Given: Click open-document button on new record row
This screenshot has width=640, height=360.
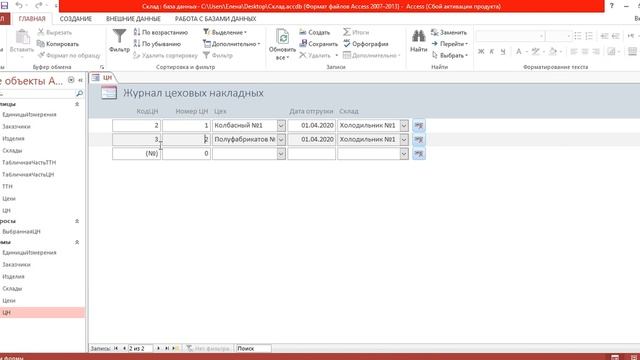Looking at the screenshot, I should (419, 153).
